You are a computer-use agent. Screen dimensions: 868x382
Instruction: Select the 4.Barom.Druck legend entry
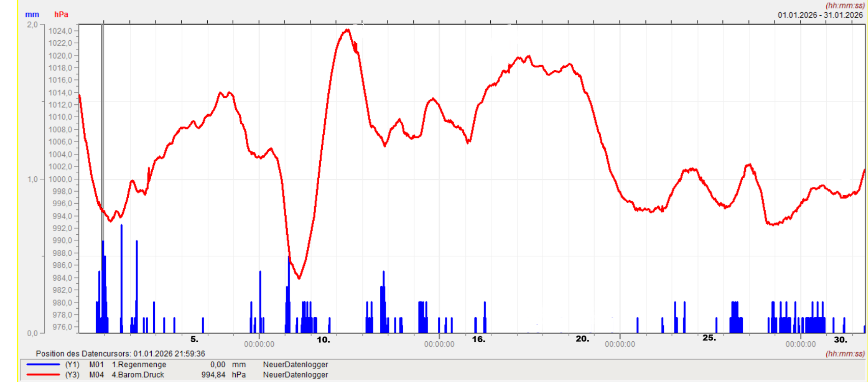pyautogui.click(x=137, y=375)
